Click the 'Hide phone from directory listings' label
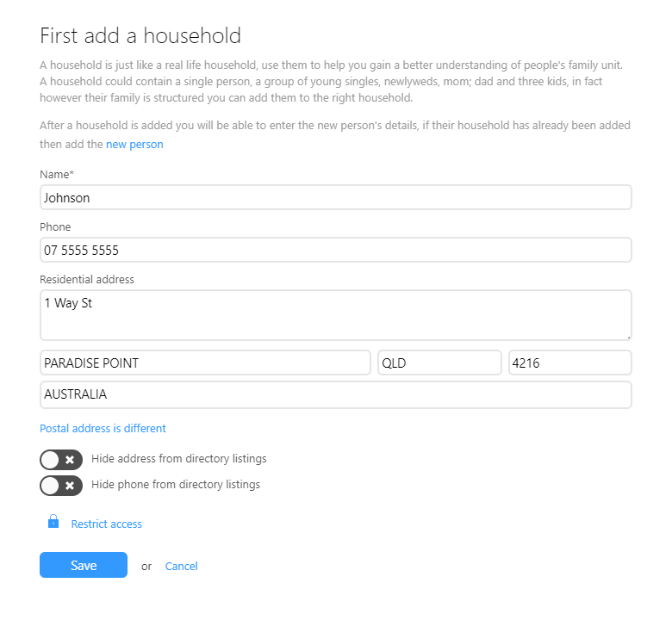 click(175, 485)
